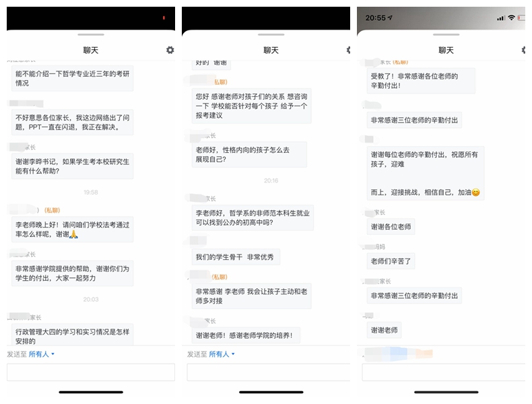Tap the Wi-Fi status icon in right phone
The image size is (532, 404).
(x=511, y=18)
